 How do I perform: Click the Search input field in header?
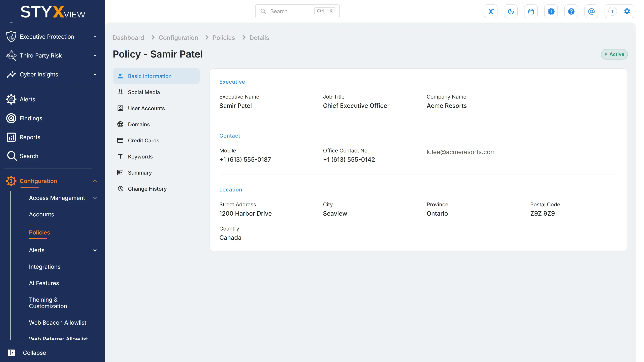(x=297, y=11)
